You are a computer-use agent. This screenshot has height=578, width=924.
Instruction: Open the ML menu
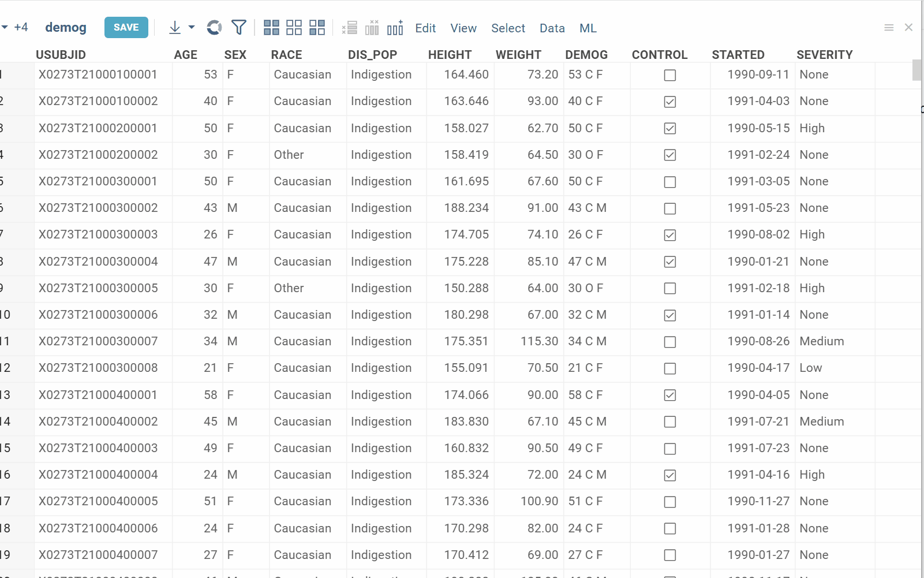click(x=588, y=28)
